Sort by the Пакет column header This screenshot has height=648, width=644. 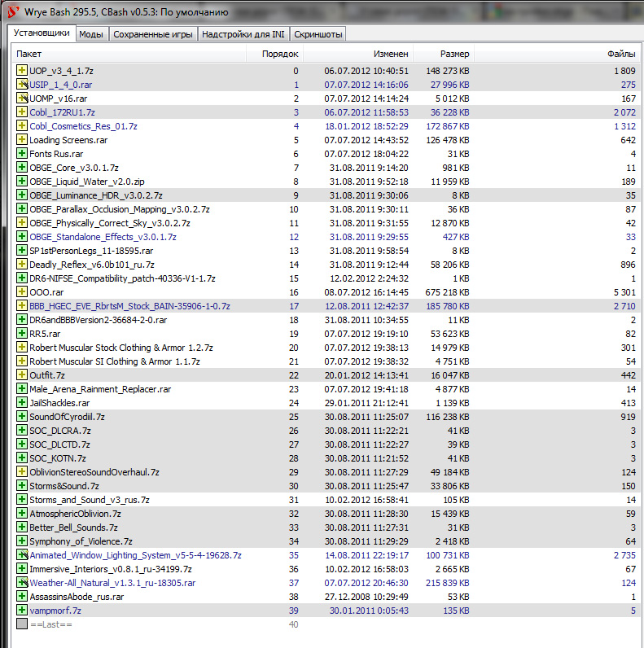[x=129, y=54]
